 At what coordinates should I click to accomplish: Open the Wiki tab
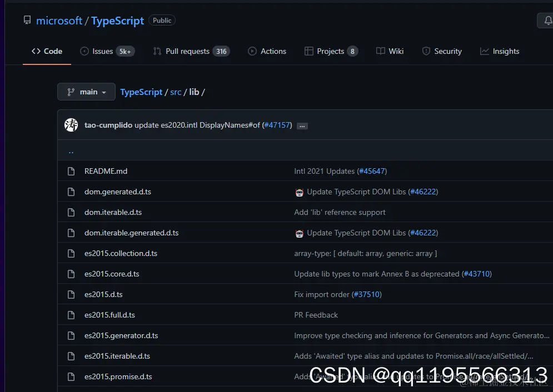coord(390,52)
